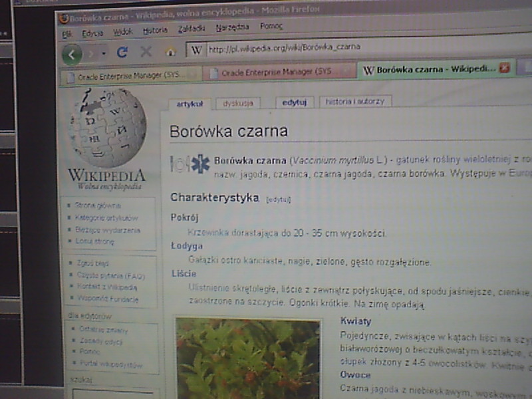Click the Stop loading X icon
This screenshot has height=399, width=532.
(x=146, y=51)
